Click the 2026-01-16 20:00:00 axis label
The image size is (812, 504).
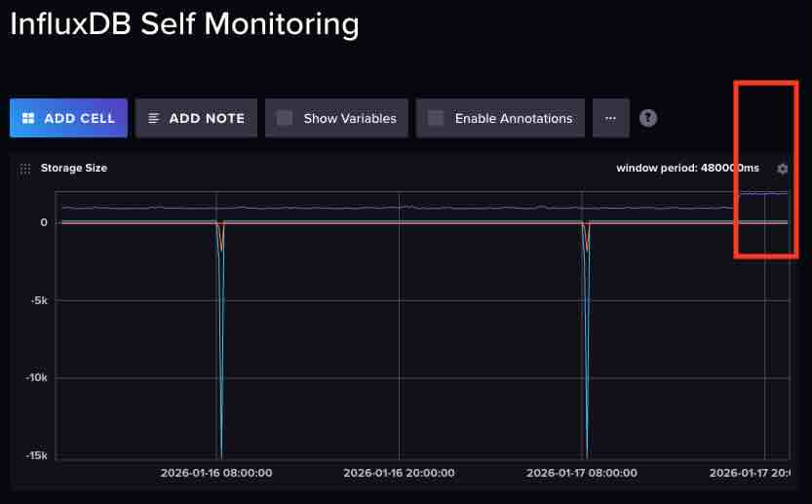(399, 473)
